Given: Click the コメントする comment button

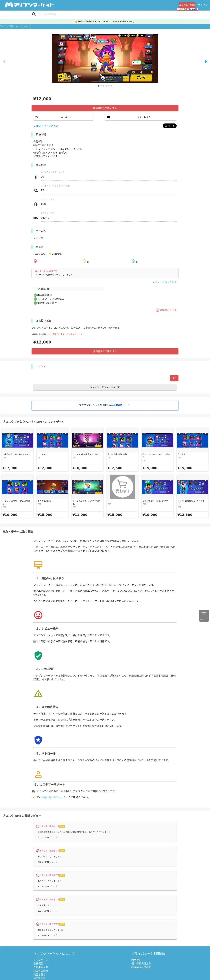Looking at the screenshot, I should 141,117.
